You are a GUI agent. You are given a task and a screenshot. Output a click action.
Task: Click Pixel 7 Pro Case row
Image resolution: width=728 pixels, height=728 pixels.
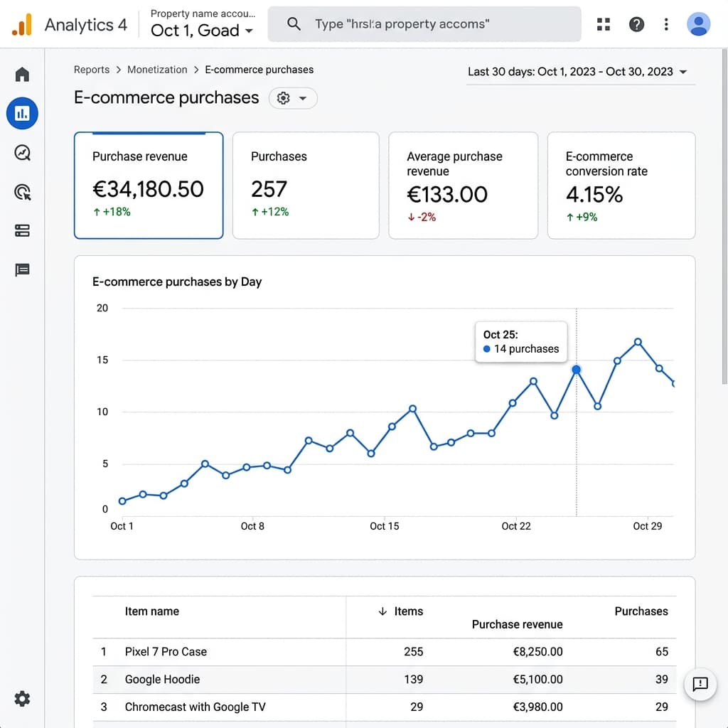pyautogui.click(x=385, y=652)
